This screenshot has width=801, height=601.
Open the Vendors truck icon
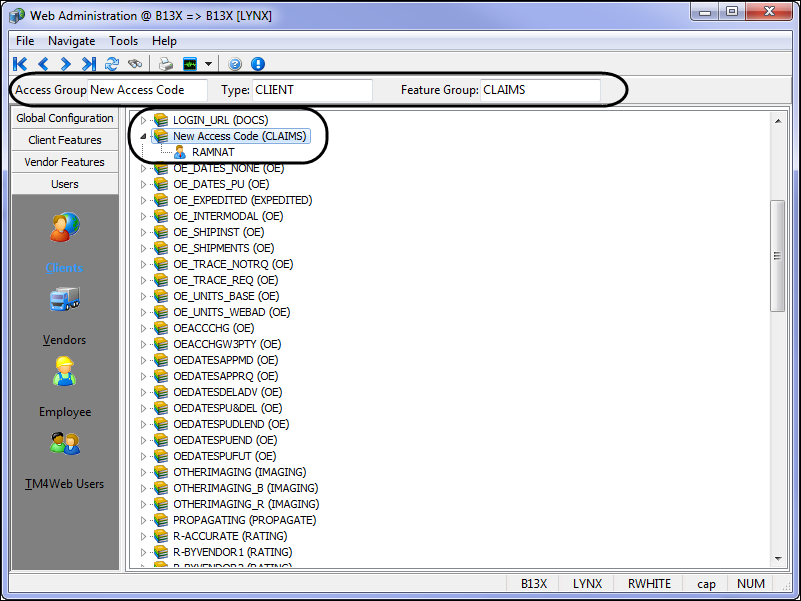(x=65, y=299)
